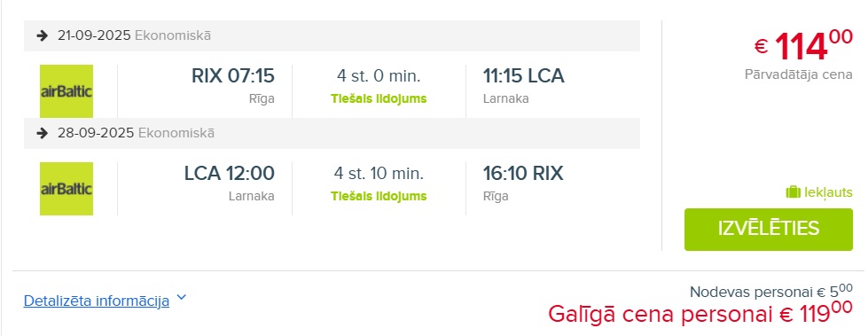868x336 pixels.
Task: Click RIX 07:15 departure time
Action: point(233,76)
